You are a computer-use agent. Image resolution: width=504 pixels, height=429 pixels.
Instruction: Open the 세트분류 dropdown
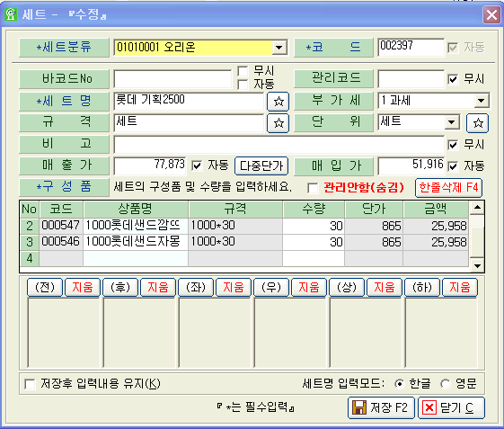point(279,48)
